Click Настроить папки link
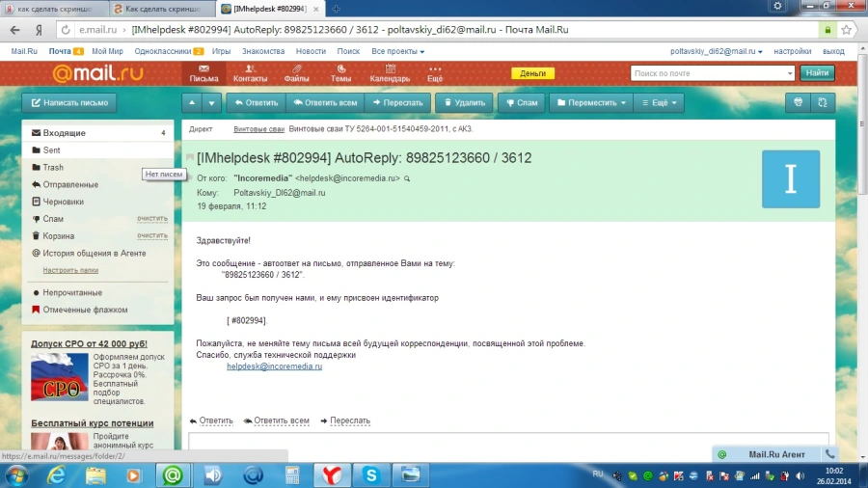868x488 pixels. (70, 270)
